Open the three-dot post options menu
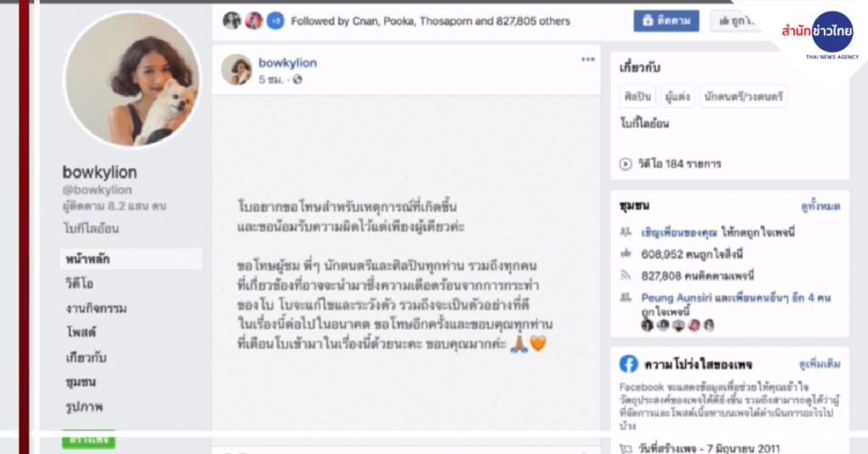This screenshot has height=454, width=868. coord(587,59)
